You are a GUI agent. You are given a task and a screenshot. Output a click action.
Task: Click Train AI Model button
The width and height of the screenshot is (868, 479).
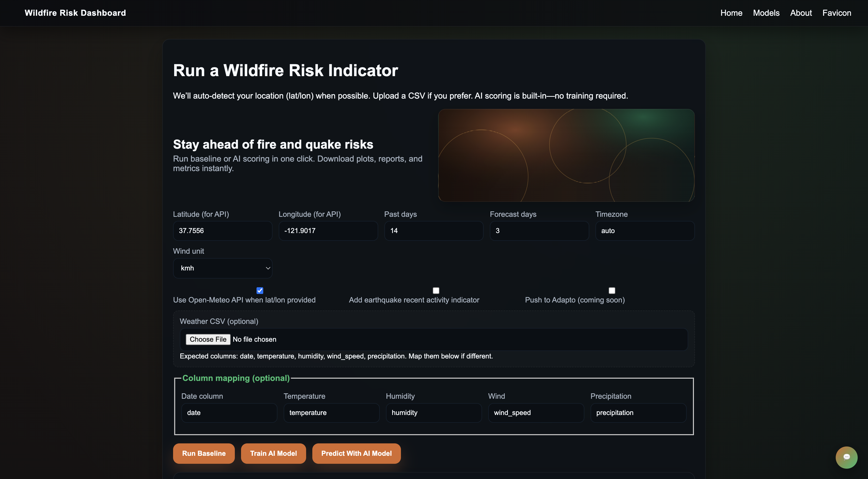pos(273,453)
